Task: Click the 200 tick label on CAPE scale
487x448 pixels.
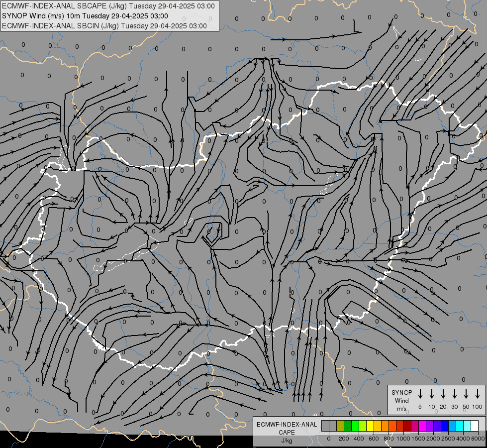Action: pyautogui.click(x=344, y=439)
